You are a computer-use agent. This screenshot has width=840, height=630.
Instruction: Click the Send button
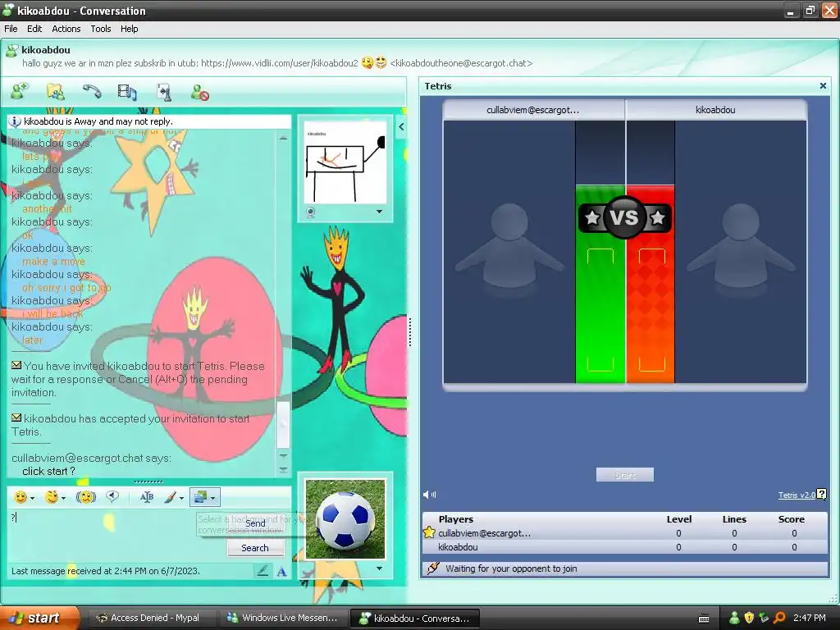coord(255,523)
